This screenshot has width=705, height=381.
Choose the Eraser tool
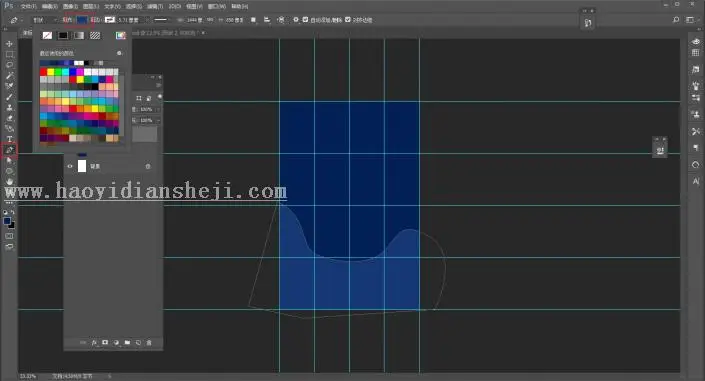pyautogui.click(x=9, y=118)
